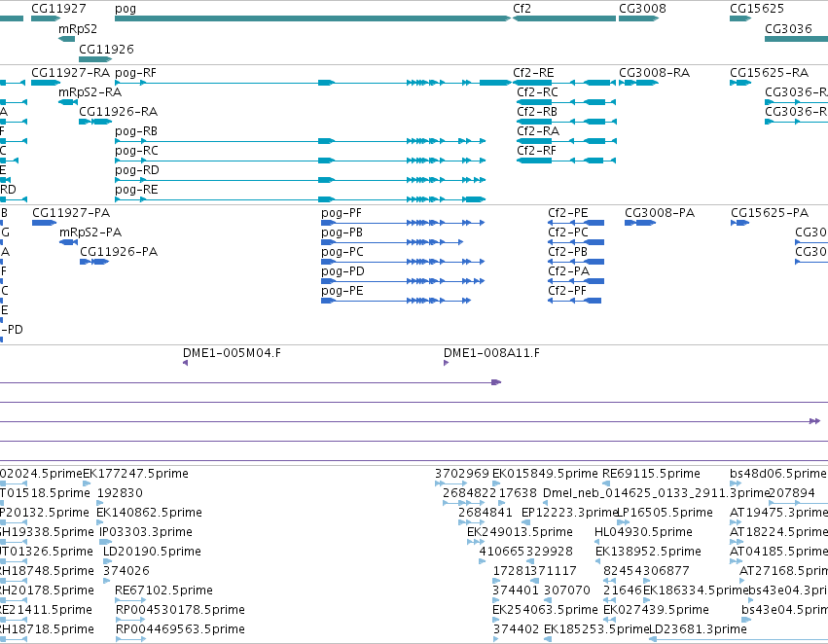Click EST RP004530178.5prime

130,620
